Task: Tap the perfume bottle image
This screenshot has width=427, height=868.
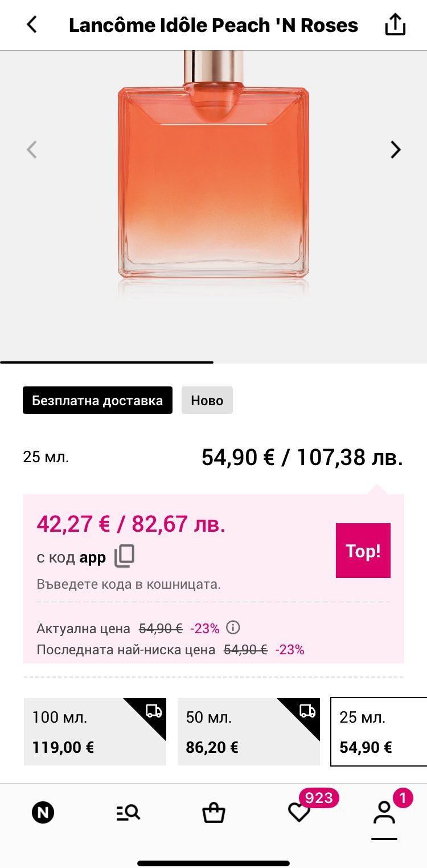Action: pyautogui.click(x=213, y=177)
